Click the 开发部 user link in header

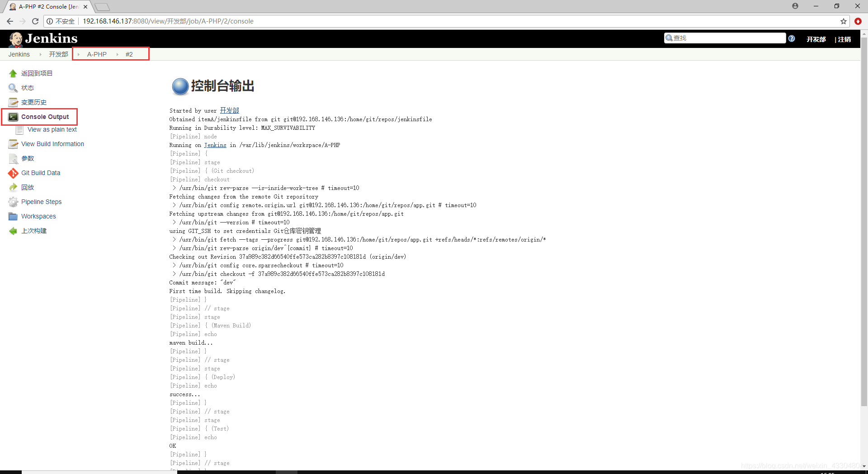[x=816, y=39]
